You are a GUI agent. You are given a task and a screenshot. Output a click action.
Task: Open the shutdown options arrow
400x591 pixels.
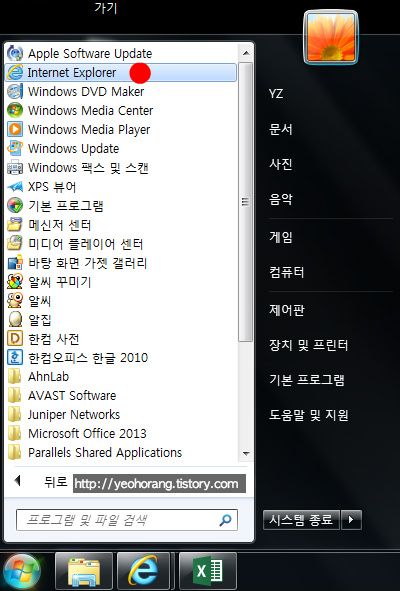[351, 520]
